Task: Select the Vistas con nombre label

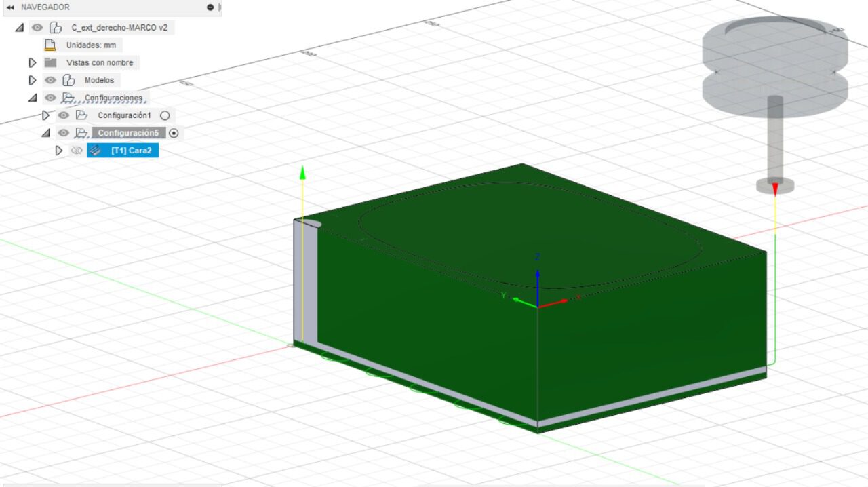Action: coord(100,62)
